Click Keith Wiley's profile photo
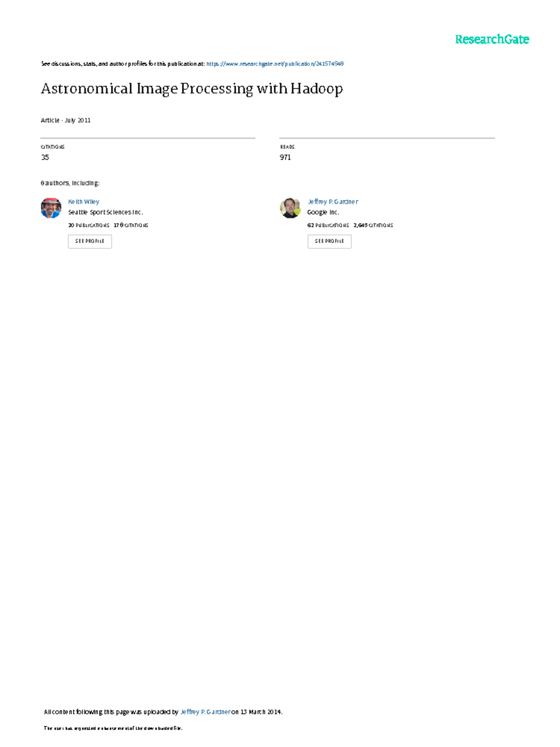 51,208
